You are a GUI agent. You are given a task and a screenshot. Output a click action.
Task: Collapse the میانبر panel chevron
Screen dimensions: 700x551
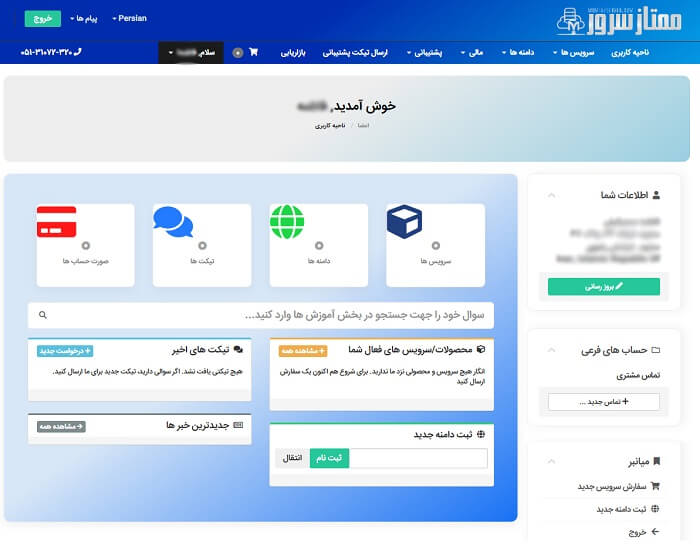coord(551,461)
